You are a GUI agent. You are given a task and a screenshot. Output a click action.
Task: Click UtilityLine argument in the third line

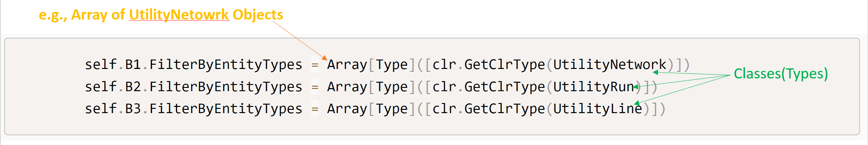coord(597,109)
